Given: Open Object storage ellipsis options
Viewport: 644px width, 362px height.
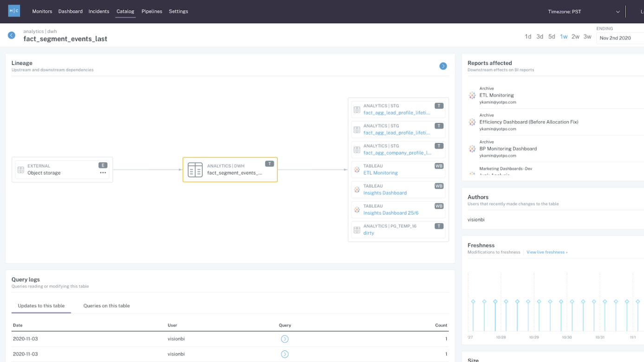Looking at the screenshot, I should (x=103, y=173).
